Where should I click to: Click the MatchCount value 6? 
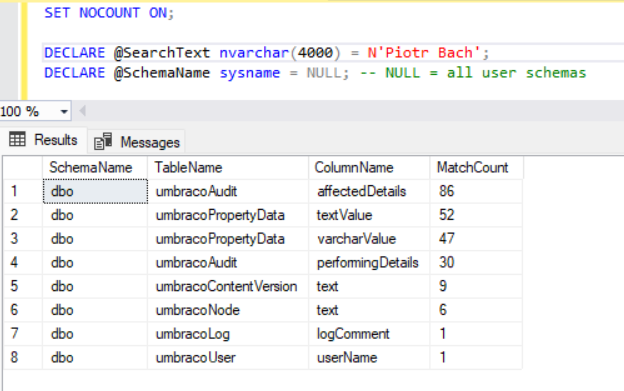[476, 310]
